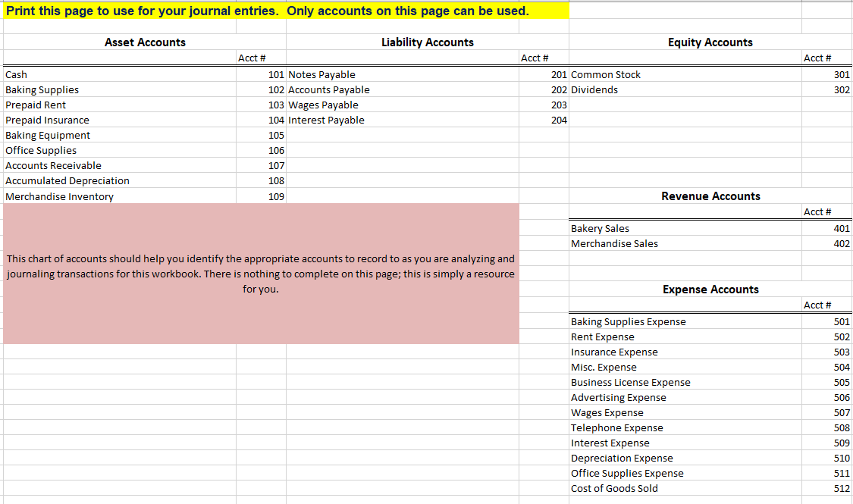
Task: Click the pink chart of accounts note
Action: pyautogui.click(x=261, y=274)
